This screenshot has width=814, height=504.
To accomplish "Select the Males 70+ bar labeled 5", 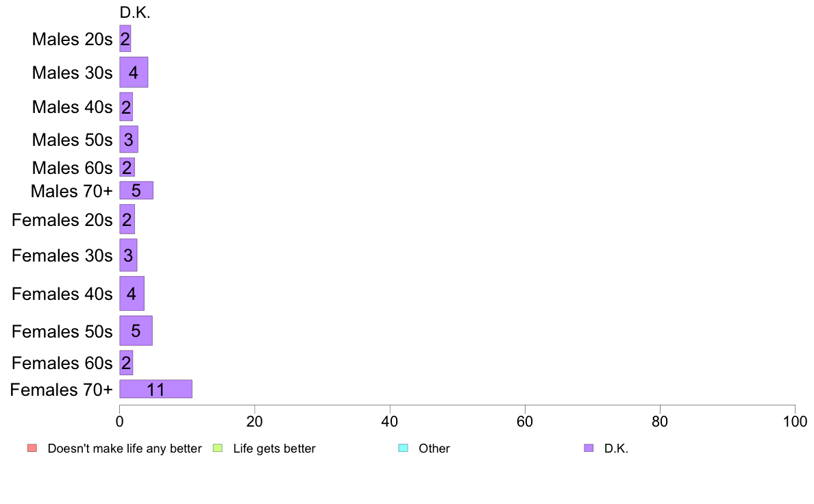I will [136, 190].
